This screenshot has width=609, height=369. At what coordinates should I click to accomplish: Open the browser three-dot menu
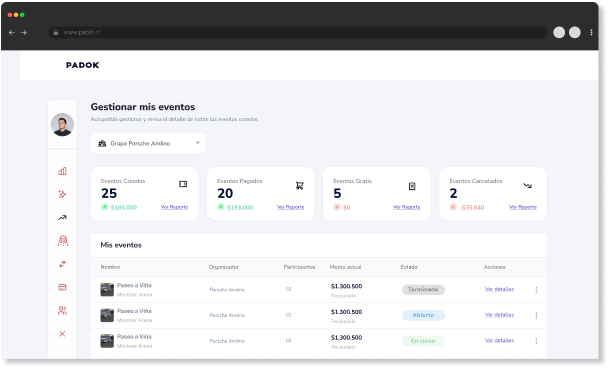pyautogui.click(x=591, y=33)
